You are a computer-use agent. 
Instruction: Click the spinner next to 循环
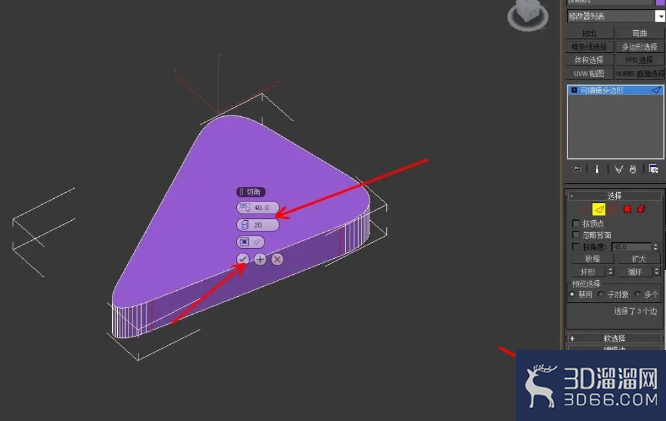click(x=657, y=271)
